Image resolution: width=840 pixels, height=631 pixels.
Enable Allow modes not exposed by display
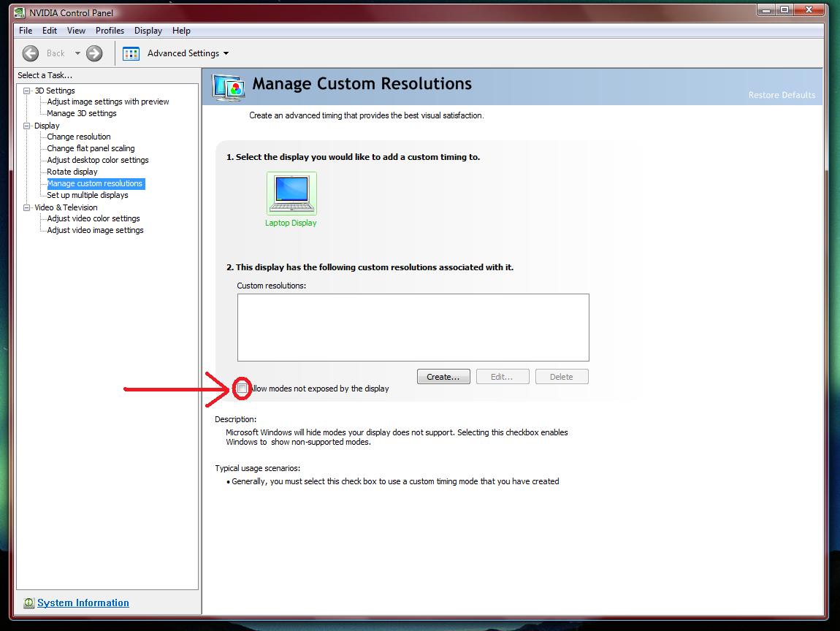coord(243,389)
